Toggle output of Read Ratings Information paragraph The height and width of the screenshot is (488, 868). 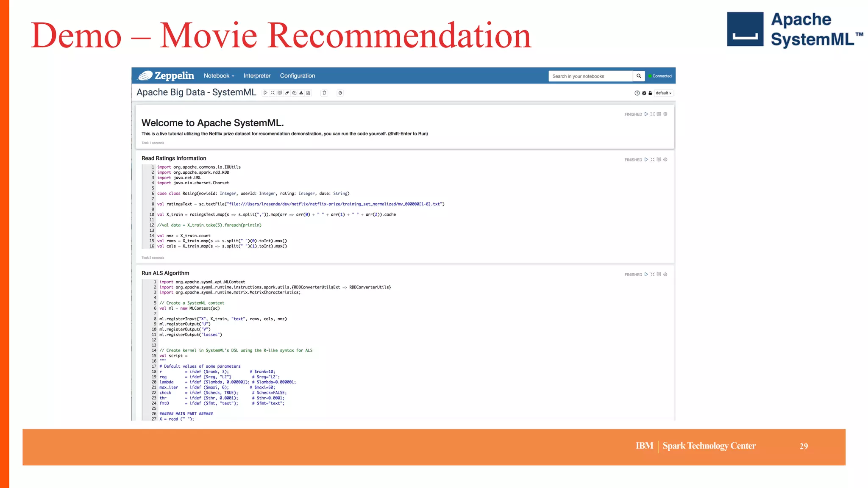[659, 160]
